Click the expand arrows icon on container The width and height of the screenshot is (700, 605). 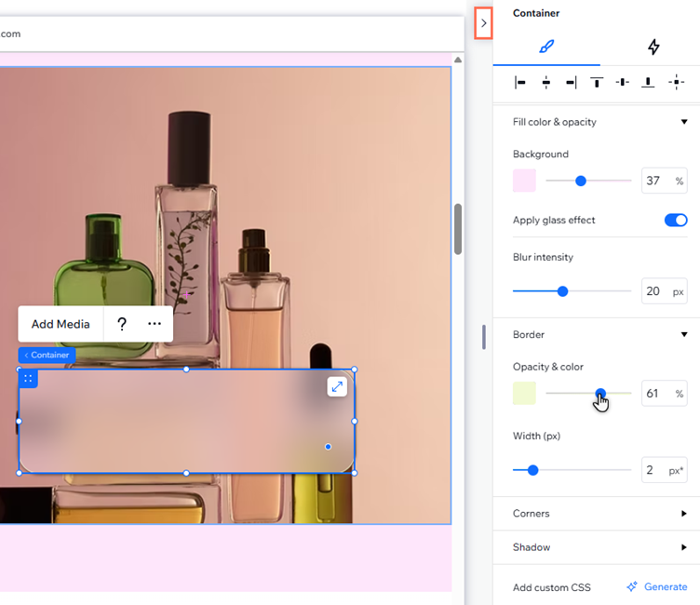point(337,386)
